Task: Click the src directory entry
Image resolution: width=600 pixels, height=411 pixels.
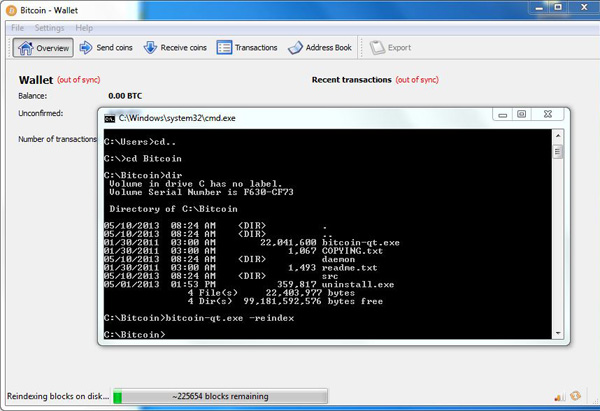Action: tap(330, 276)
